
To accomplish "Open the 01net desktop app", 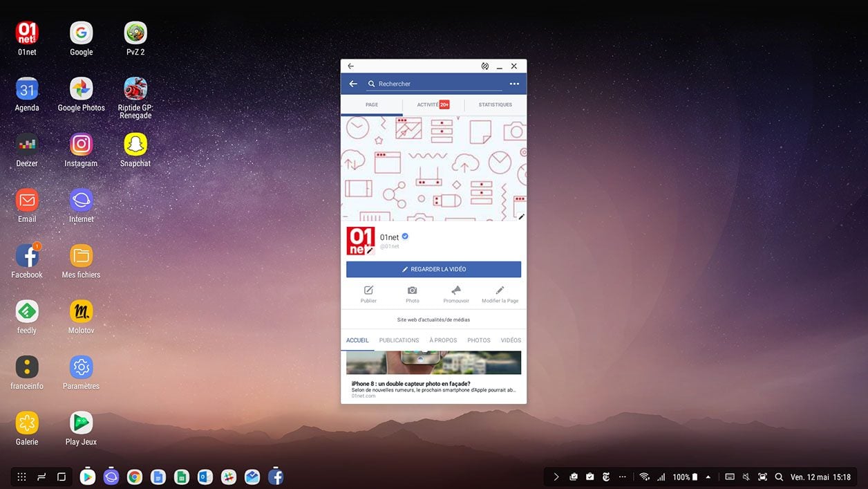I will (x=27, y=33).
